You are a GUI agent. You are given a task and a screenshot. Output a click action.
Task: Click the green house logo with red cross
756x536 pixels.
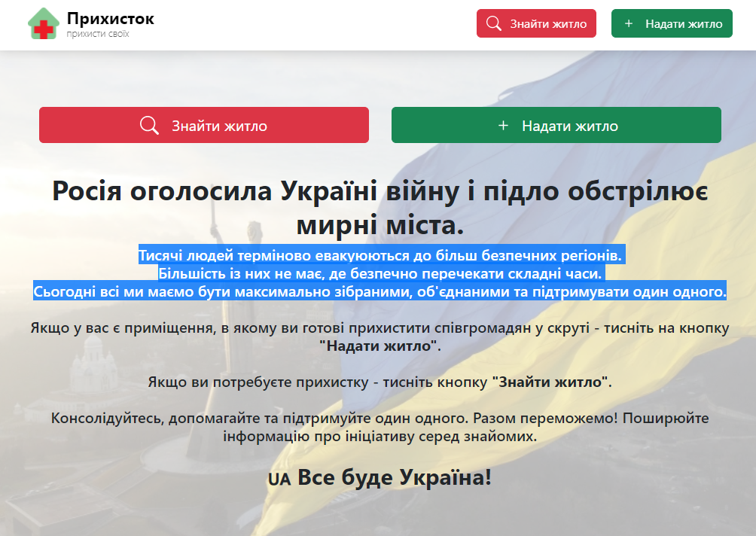click(44, 23)
